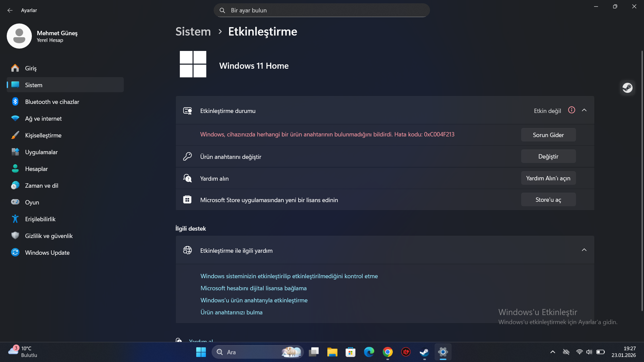Screen dimensions: 644x362
Task: Open Ağ ve internet settings
Action: [65, 118]
